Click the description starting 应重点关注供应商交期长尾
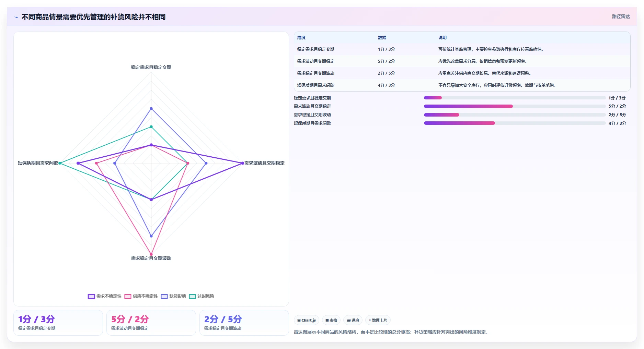 (x=485, y=73)
